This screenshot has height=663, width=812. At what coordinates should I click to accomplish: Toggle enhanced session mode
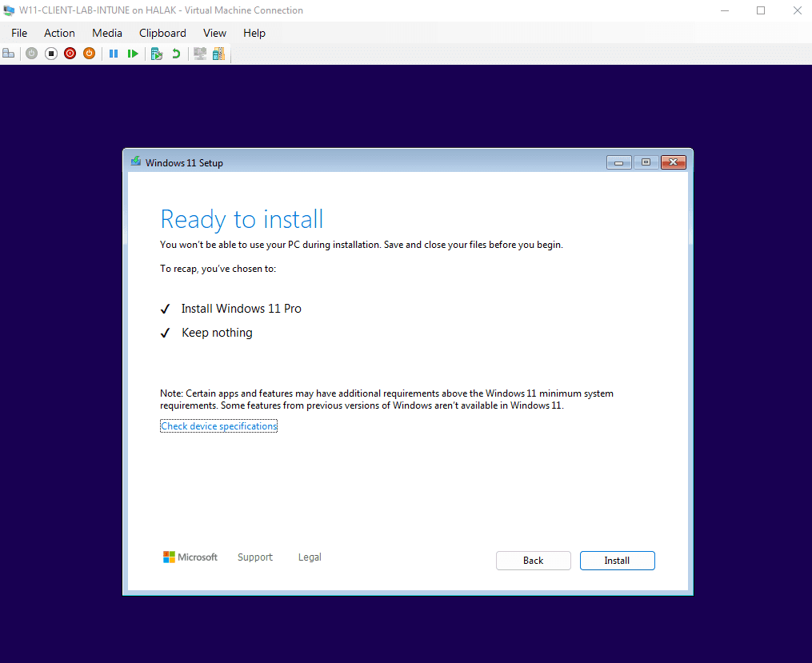coord(198,53)
